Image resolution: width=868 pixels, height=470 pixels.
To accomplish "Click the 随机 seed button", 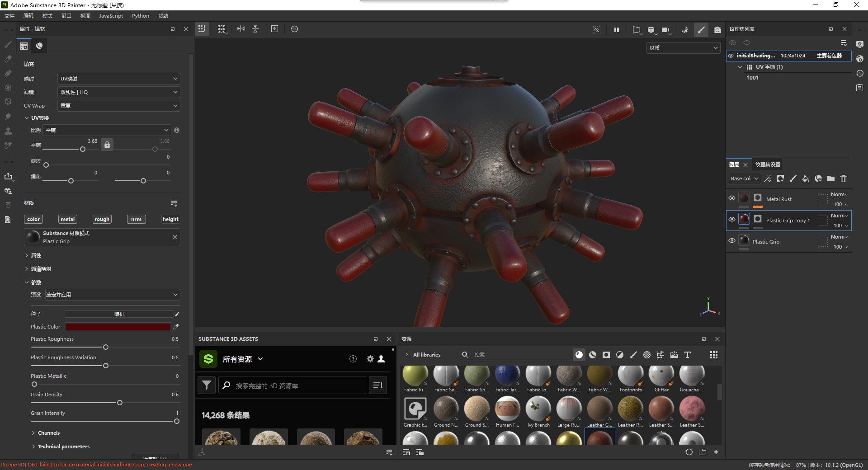I will [119, 314].
